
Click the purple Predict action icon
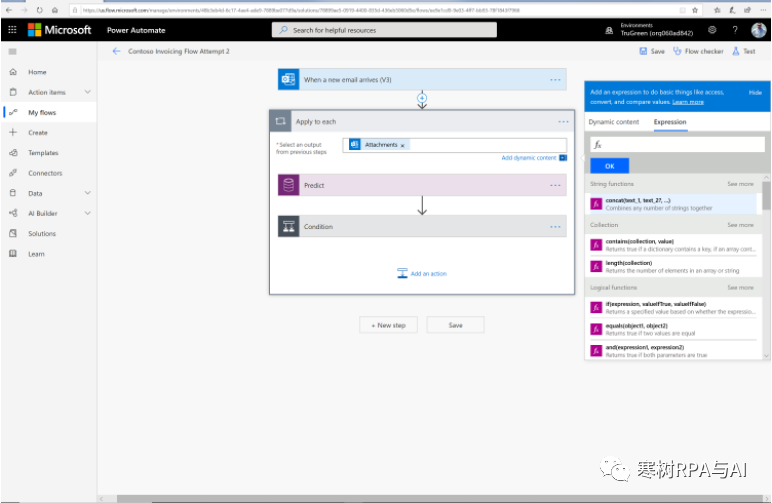click(x=289, y=185)
